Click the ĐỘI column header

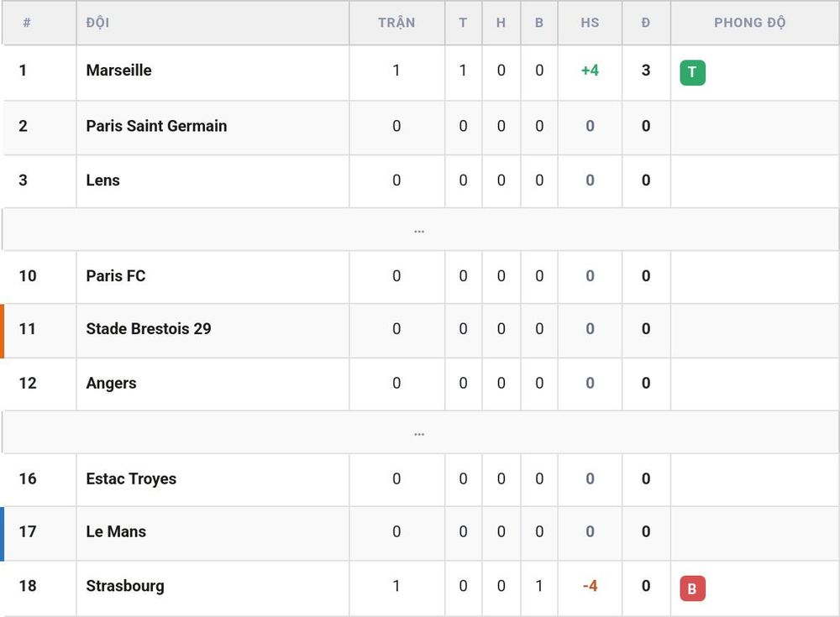point(97,23)
